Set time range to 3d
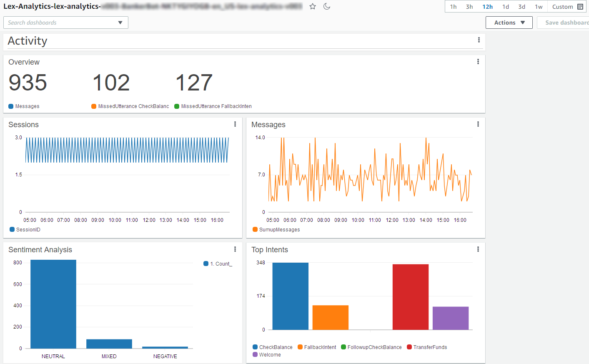589x364 pixels. 521,7
